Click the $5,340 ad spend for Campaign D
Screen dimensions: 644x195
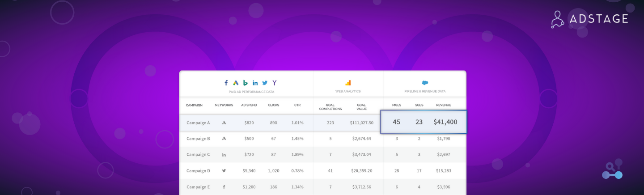(249, 171)
